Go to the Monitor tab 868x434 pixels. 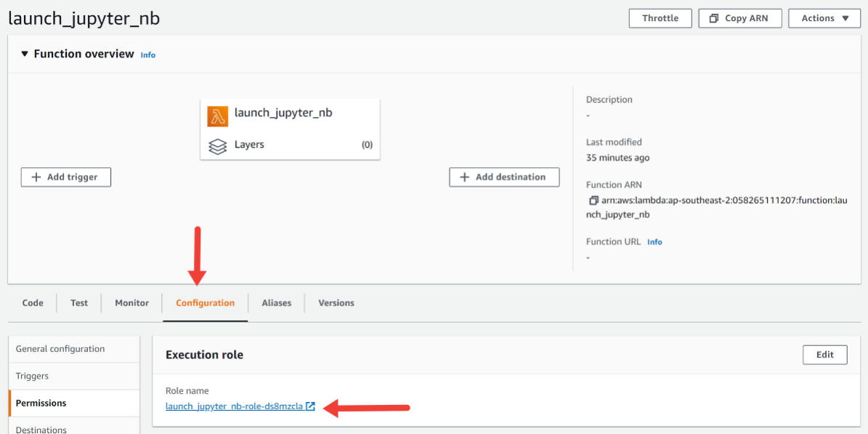point(131,303)
